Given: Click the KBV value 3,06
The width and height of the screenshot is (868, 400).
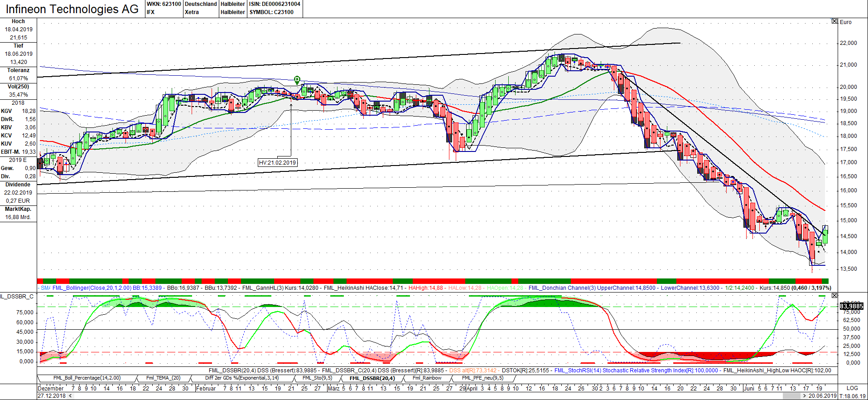Looking at the screenshot, I should [x=30, y=127].
